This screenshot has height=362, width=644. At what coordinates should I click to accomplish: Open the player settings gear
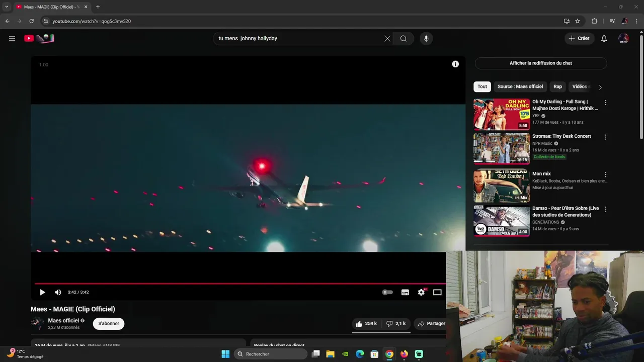(421, 292)
